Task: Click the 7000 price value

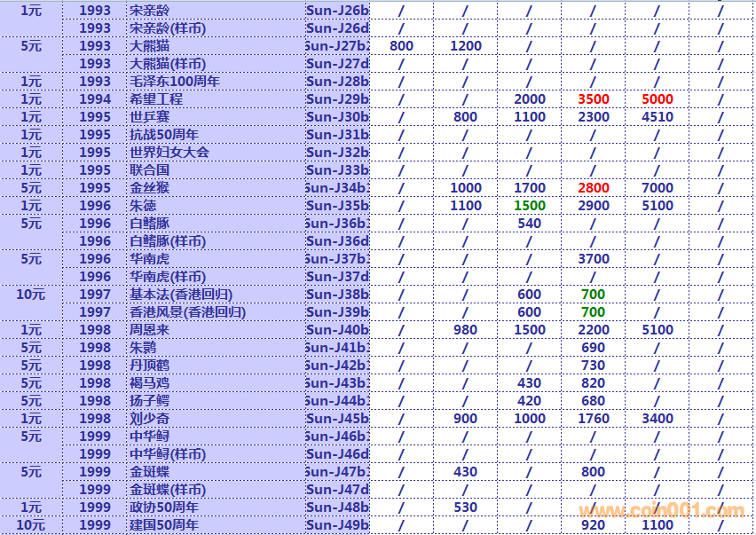Action: pyautogui.click(x=657, y=188)
